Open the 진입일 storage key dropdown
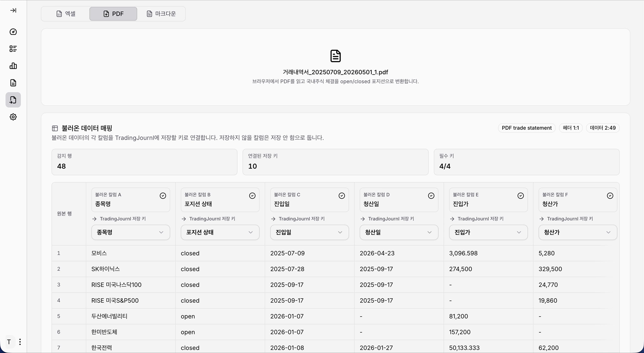Image resolution: width=644 pixels, height=353 pixels. (309, 232)
